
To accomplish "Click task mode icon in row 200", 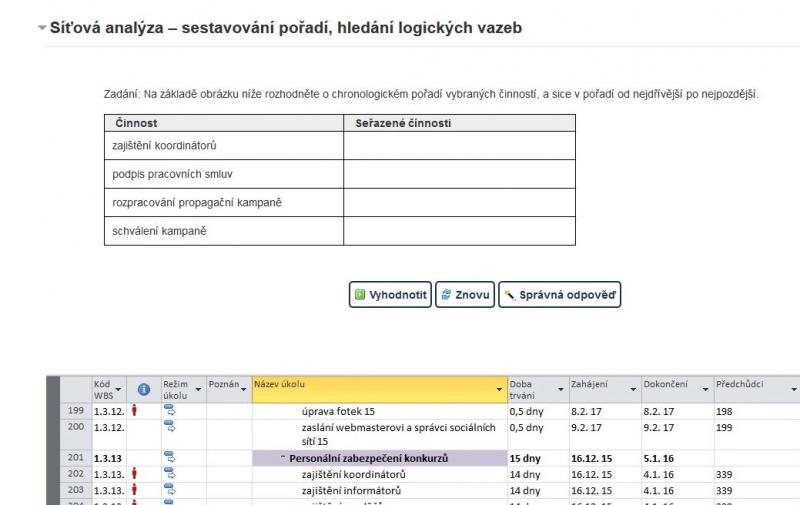I will (x=169, y=426).
